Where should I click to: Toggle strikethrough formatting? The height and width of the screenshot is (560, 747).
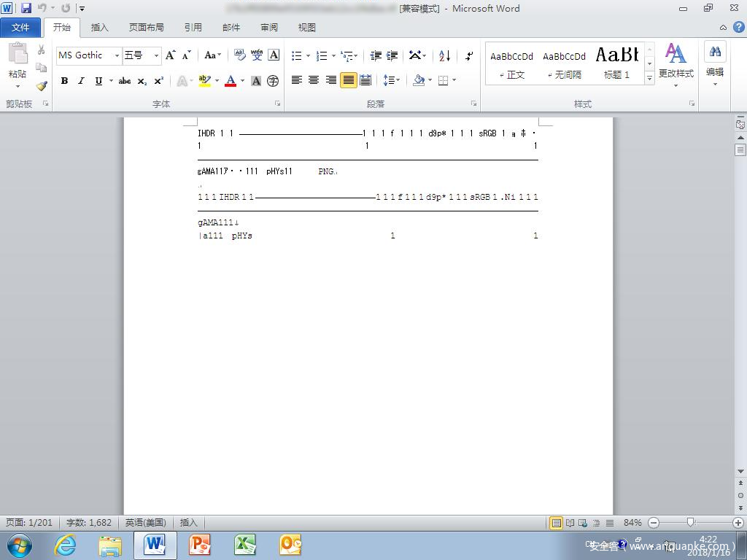[x=125, y=81]
